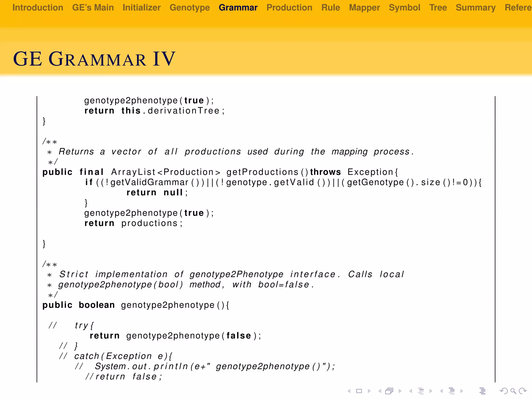Click the commented 'catch(Exception e){' line
The width and height of the screenshot is (532, 399).
(x=116, y=356)
